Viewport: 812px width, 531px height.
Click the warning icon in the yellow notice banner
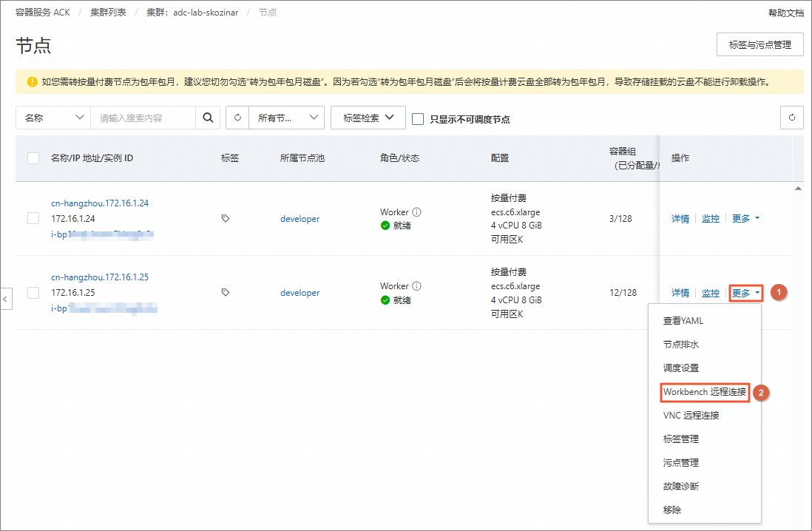(x=32, y=82)
